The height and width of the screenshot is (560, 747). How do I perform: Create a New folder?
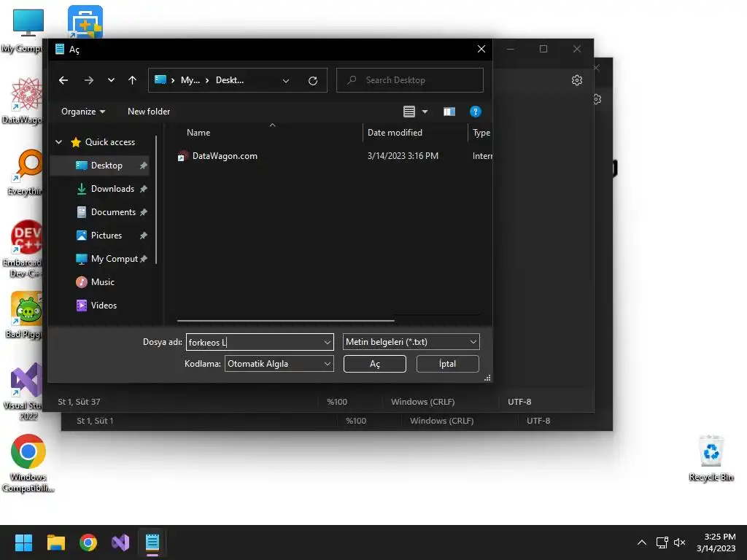point(149,112)
